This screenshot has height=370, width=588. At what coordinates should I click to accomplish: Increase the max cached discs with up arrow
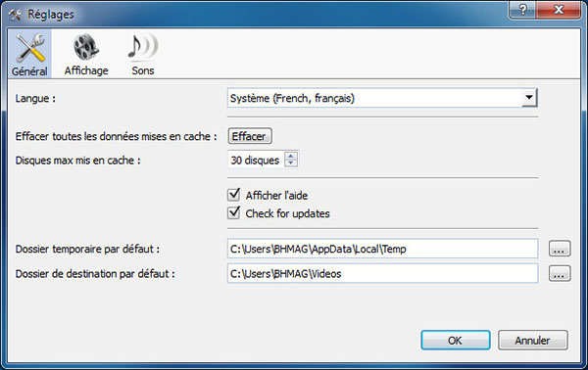pyautogui.click(x=291, y=156)
